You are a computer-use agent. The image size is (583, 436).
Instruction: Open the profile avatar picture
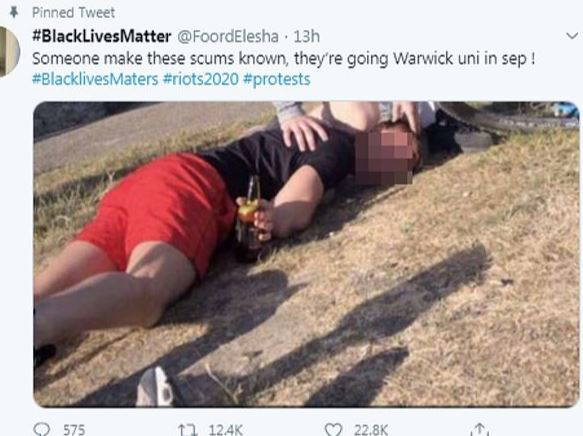tap(9, 52)
